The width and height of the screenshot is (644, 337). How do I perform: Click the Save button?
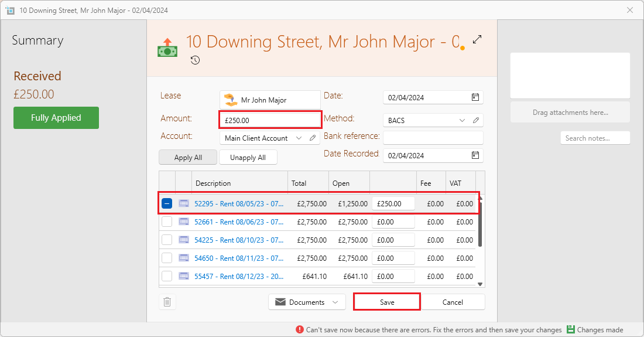click(387, 302)
